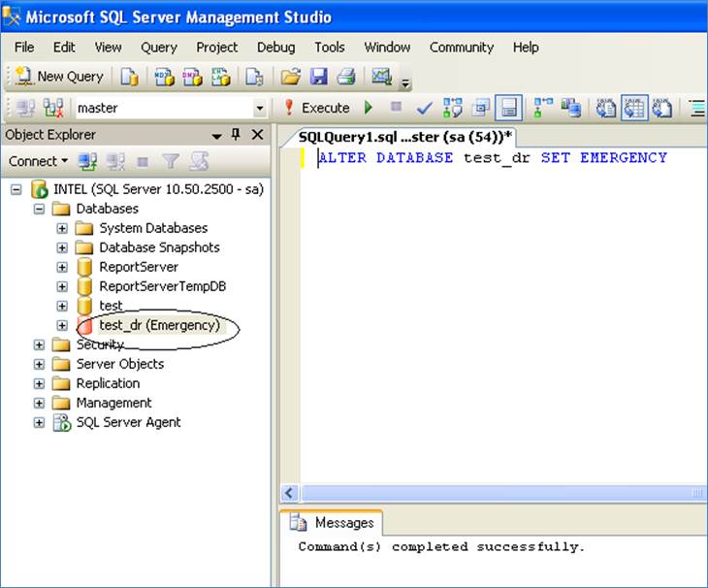
Task: Collapse the Databases folder
Action: point(40,209)
